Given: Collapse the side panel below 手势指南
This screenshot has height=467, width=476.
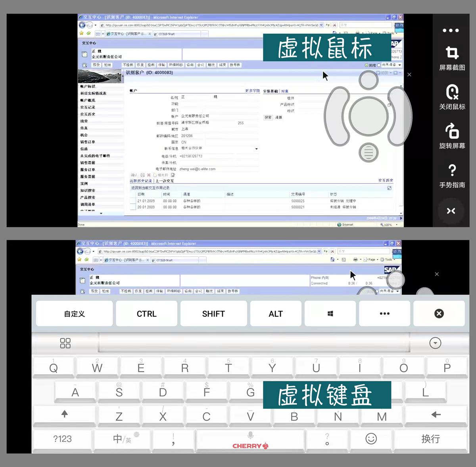Looking at the screenshot, I should 451,211.
